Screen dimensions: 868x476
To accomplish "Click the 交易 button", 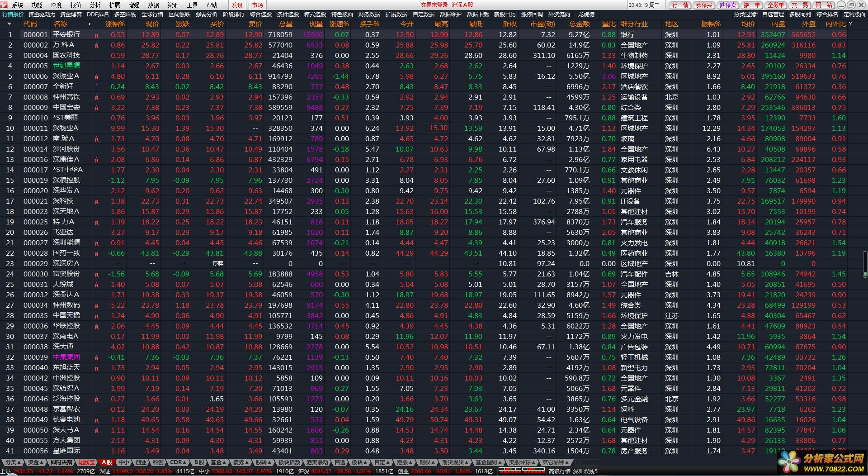I will coord(800,5).
